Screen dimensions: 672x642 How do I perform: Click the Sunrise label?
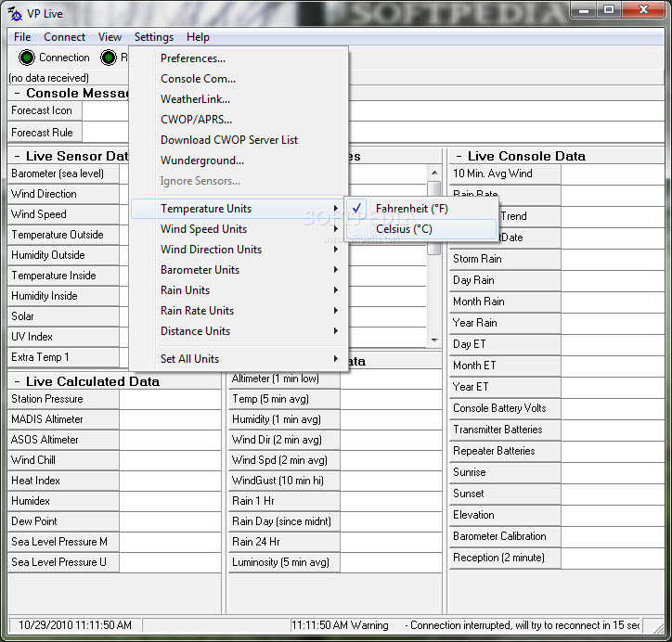tap(505, 472)
